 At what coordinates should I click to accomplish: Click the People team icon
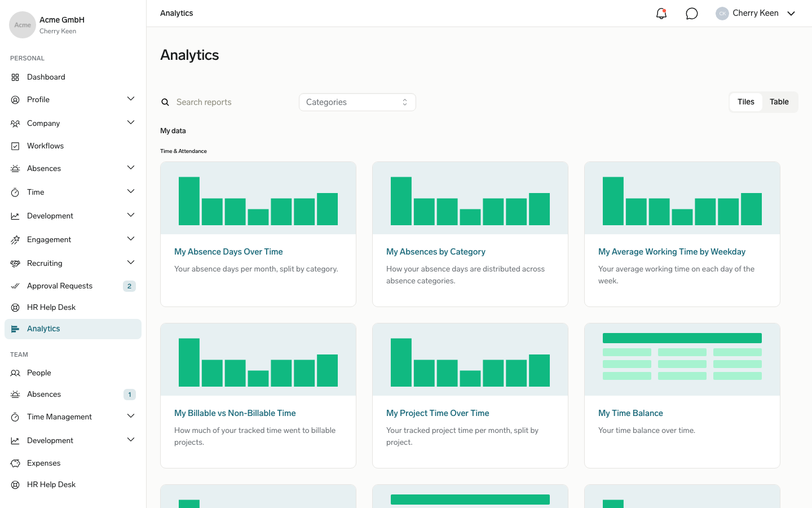[15, 373]
